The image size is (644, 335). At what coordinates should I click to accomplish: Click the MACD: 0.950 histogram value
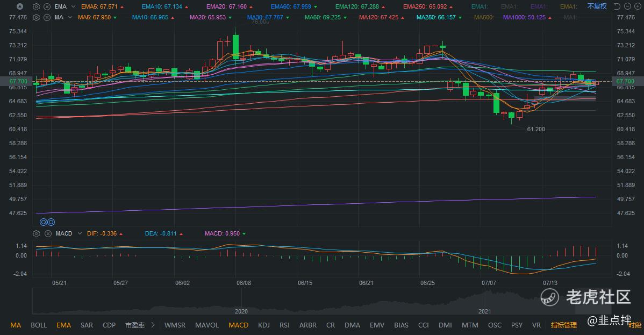(x=222, y=233)
